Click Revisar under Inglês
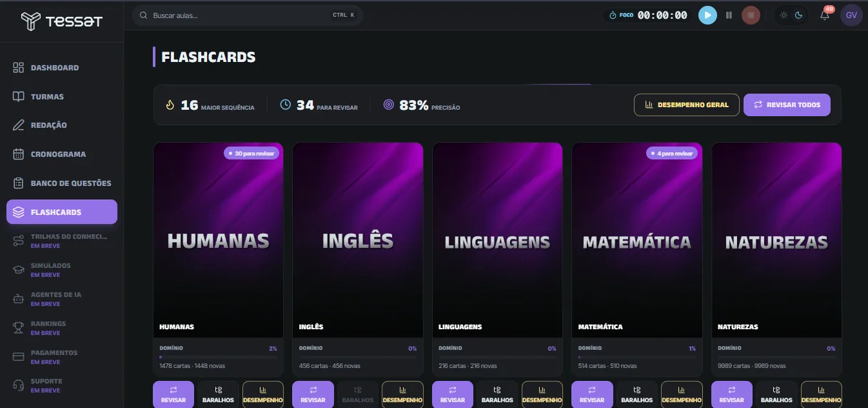 (x=313, y=394)
